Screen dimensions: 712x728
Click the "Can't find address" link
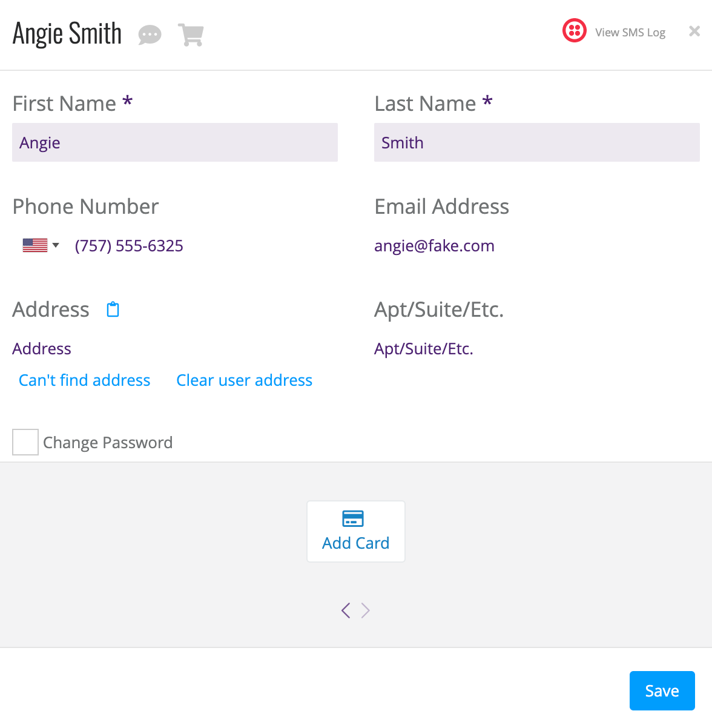click(x=85, y=380)
